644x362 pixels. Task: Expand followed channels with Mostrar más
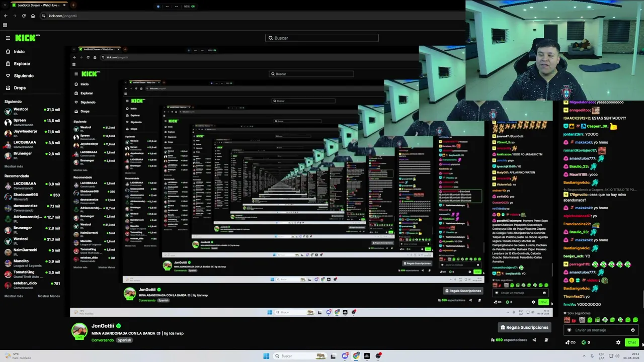click(14, 166)
